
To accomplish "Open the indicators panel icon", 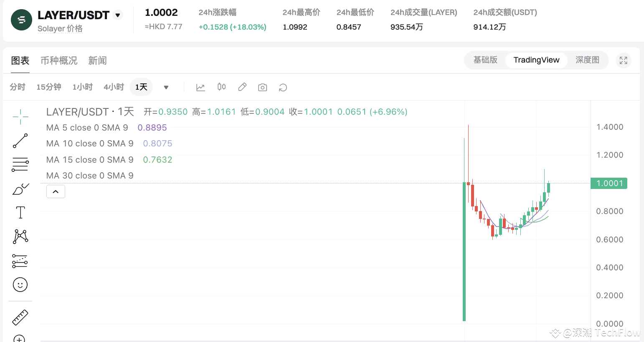I will (200, 87).
